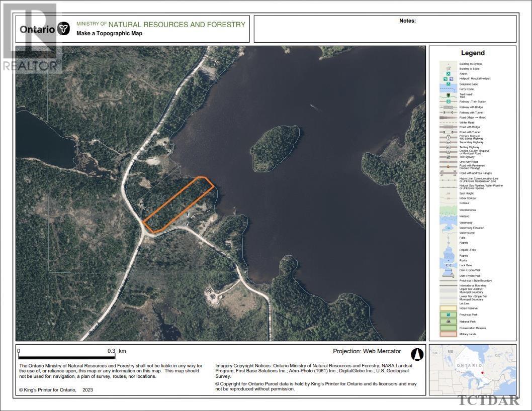This screenshot has height=411, width=532.
Task: Click the Indian Reserve yellow swatch
Action: [x=448, y=308]
